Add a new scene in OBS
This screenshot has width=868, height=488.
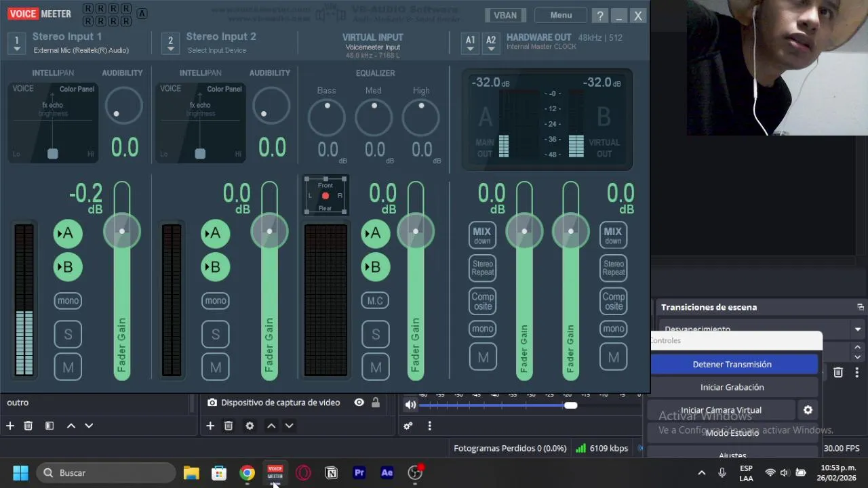click(10, 426)
